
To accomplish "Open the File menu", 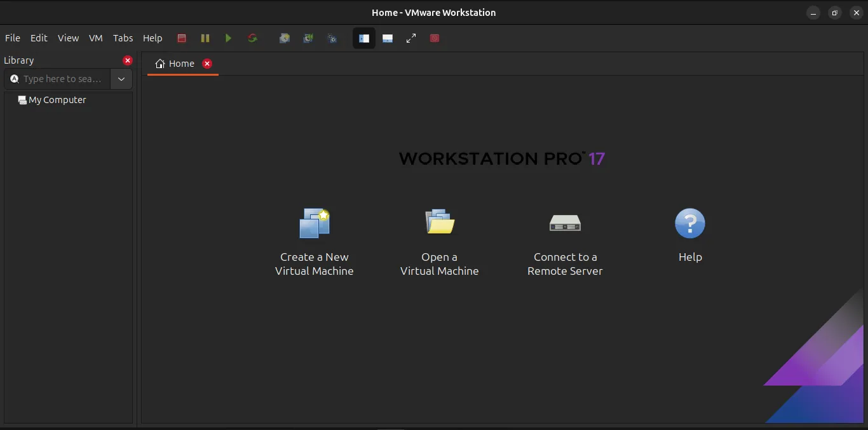I will pos(12,38).
